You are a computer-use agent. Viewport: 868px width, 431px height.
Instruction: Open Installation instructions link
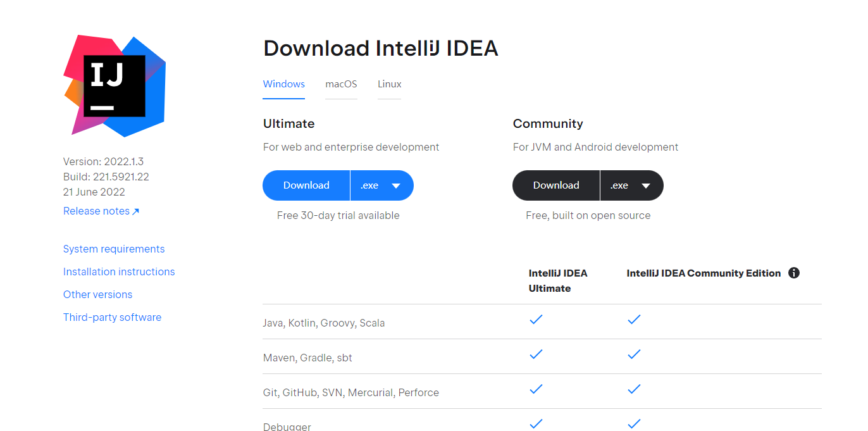coord(119,272)
